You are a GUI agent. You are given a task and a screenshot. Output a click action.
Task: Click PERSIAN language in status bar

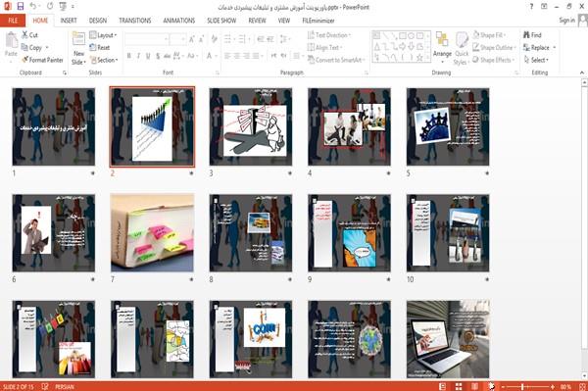click(x=65, y=386)
